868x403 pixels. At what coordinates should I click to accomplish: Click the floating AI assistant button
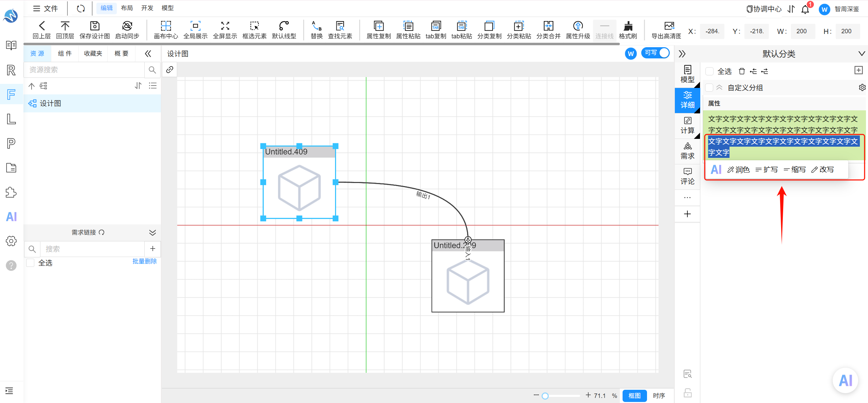point(845,381)
